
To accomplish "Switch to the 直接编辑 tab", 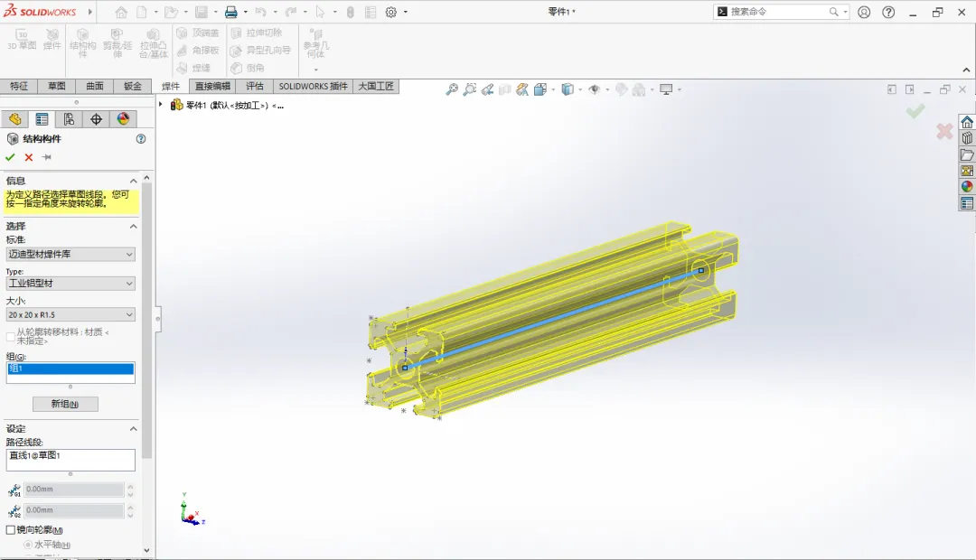I will click(212, 87).
